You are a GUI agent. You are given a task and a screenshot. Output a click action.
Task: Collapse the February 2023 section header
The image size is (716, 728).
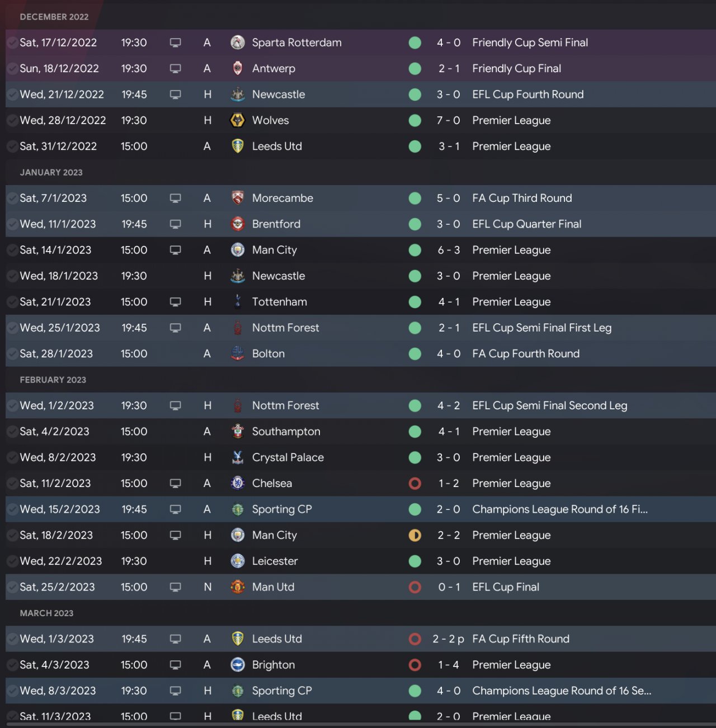[53, 380]
